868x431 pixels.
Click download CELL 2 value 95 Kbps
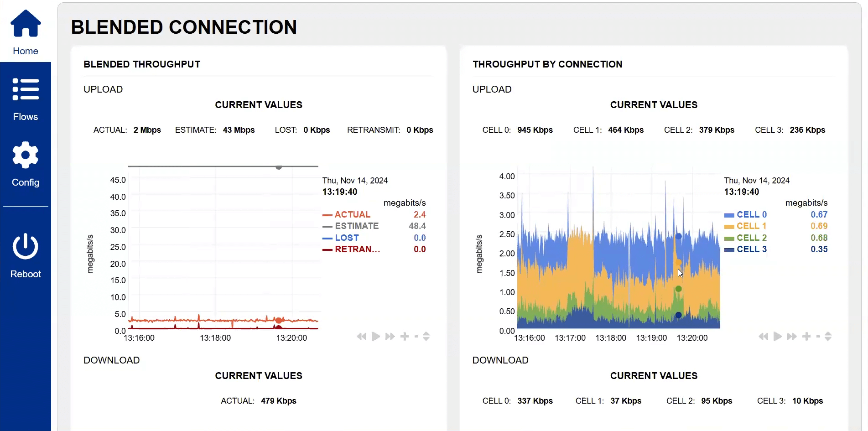tap(717, 401)
